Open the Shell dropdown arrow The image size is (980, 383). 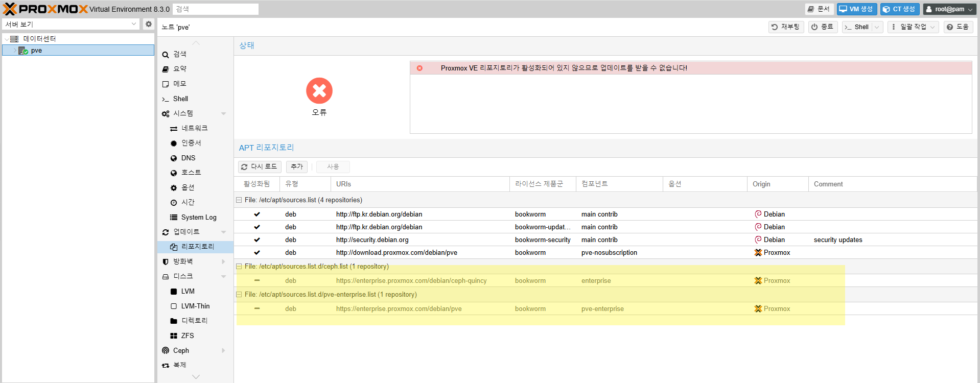877,27
